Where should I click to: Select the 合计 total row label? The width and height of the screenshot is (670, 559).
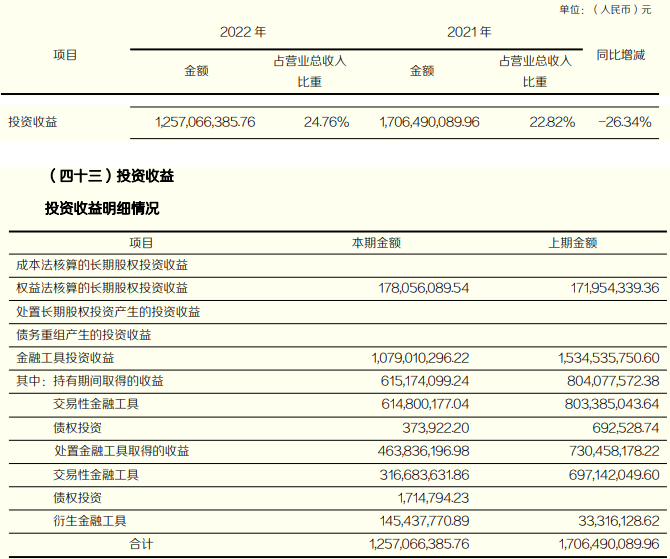(141, 544)
